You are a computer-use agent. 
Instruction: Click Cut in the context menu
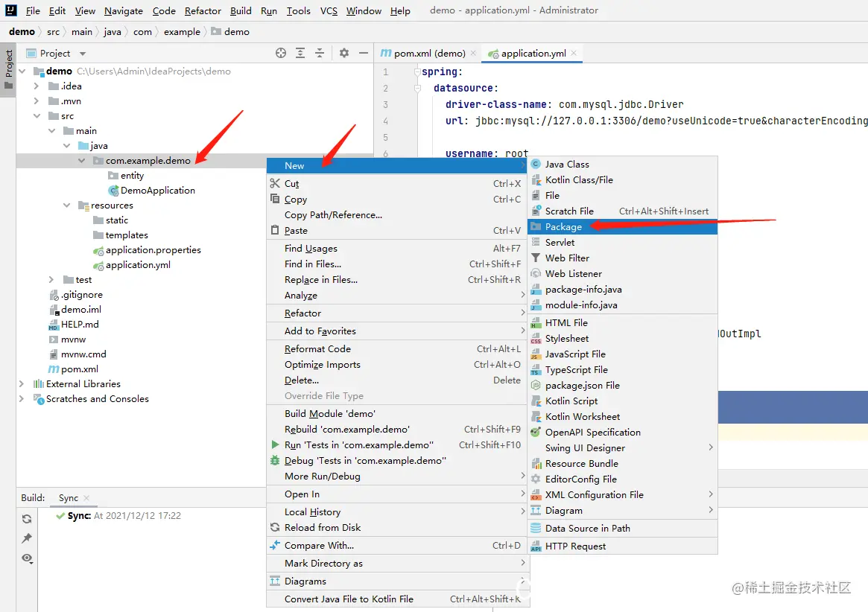(x=397, y=184)
